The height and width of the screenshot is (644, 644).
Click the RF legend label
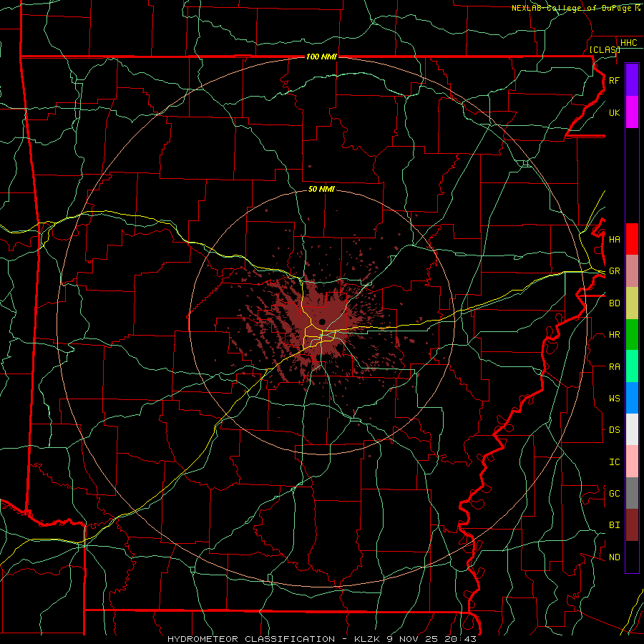tap(614, 80)
